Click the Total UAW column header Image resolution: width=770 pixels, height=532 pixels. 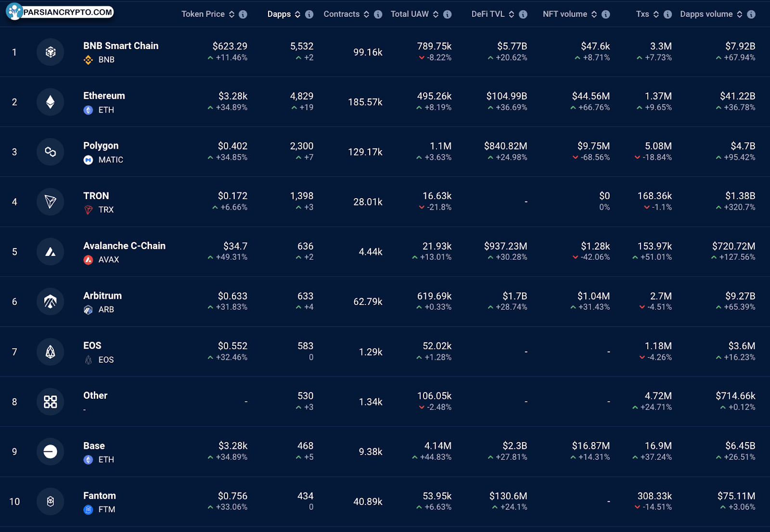(410, 14)
